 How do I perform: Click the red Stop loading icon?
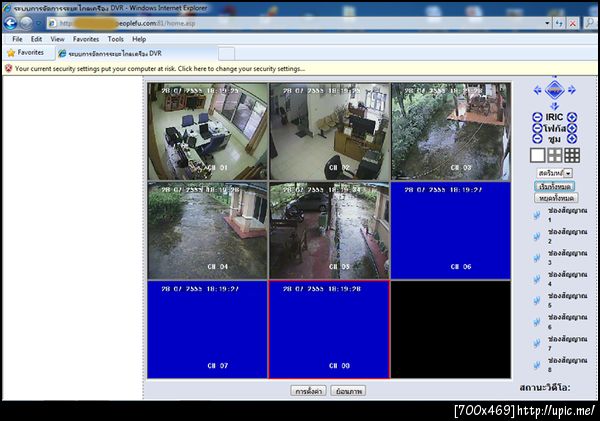point(572,24)
